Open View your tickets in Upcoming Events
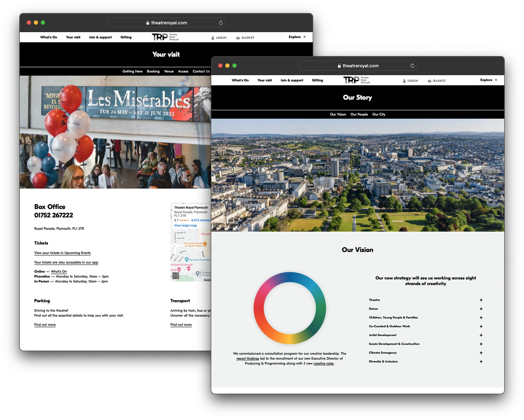 (x=62, y=253)
